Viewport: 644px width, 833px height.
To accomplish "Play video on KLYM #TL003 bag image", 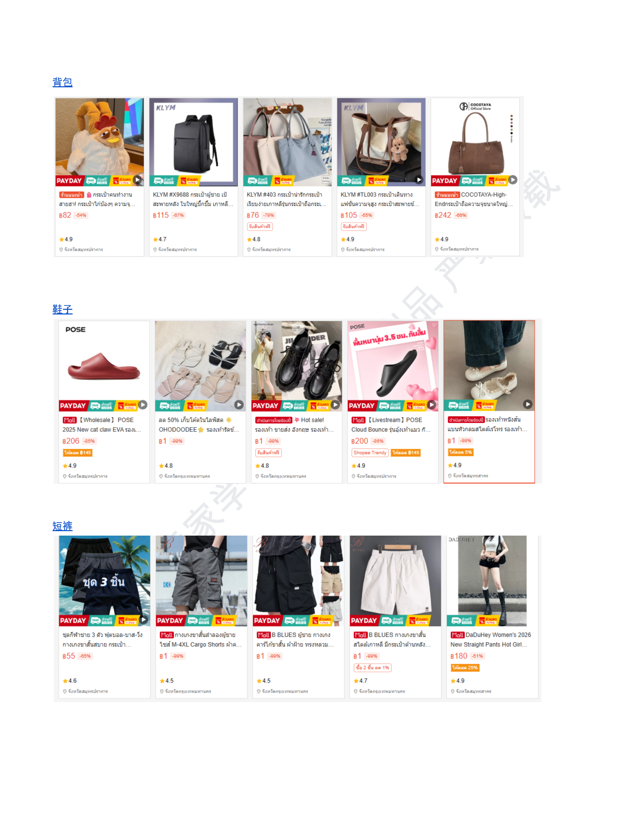I will pyautogui.click(x=419, y=180).
